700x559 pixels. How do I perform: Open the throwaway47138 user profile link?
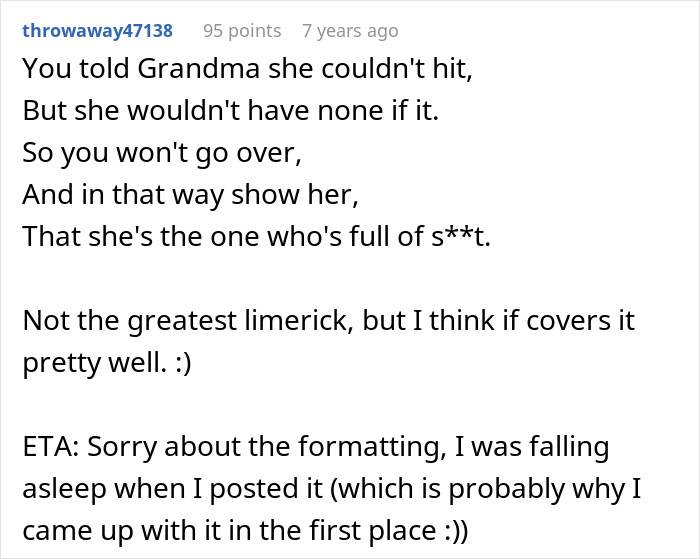(x=97, y=31)
